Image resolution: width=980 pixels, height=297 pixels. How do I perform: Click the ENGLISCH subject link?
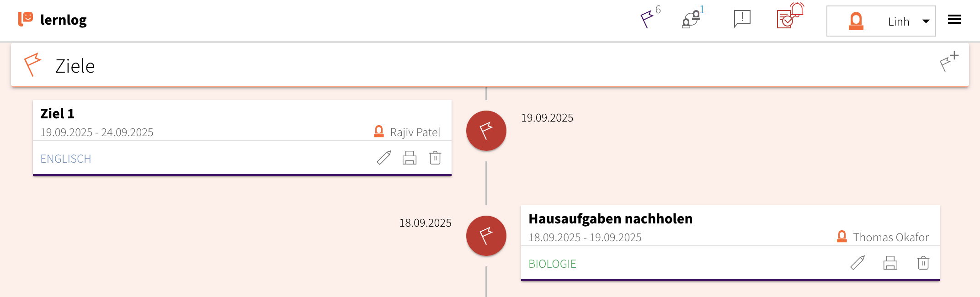pos(66,159)
